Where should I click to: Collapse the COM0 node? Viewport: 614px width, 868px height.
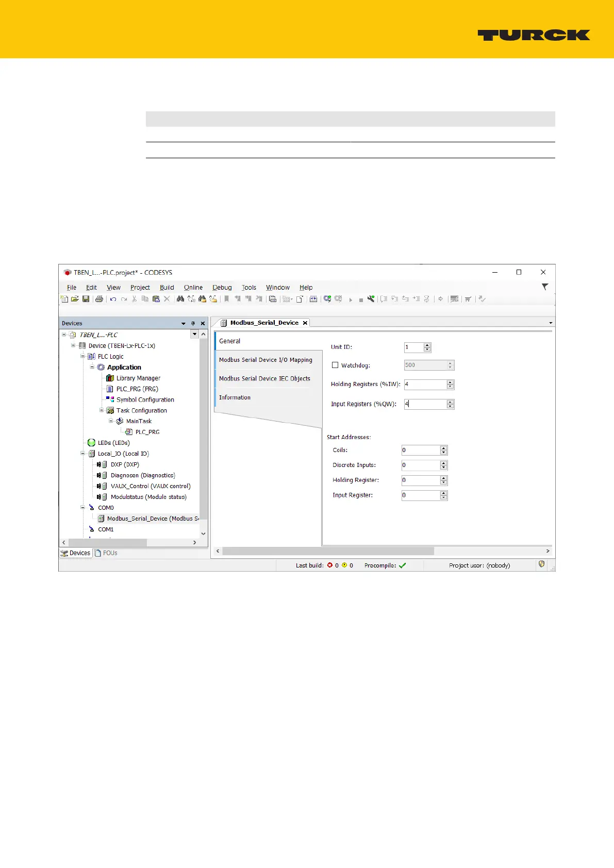pos(82,508)
